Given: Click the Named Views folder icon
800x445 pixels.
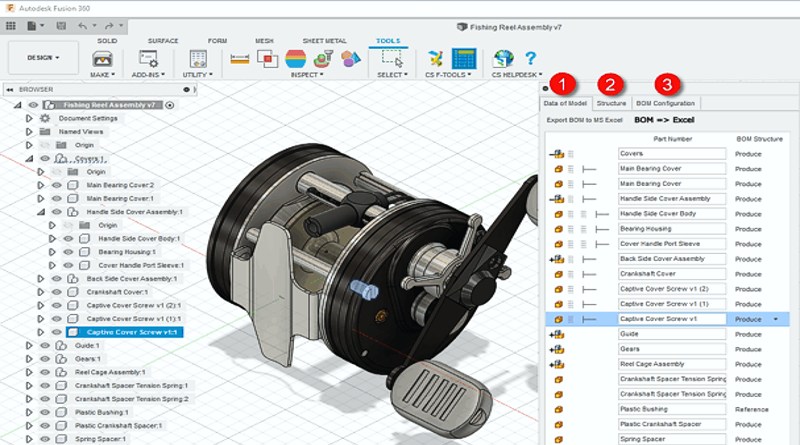Looking at the screenshot, I should click(x=45, y=132).
